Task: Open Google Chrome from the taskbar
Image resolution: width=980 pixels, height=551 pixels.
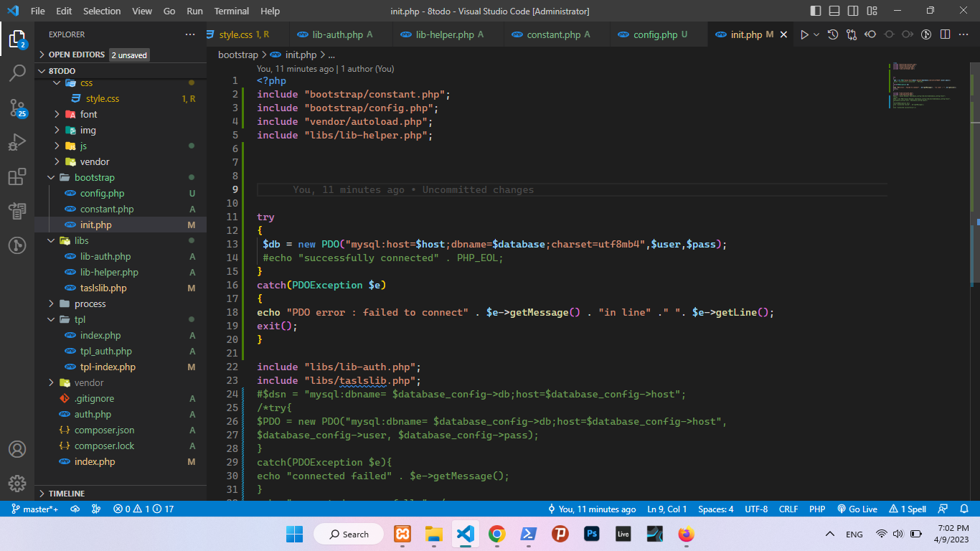Action: (x=496, y=534)
